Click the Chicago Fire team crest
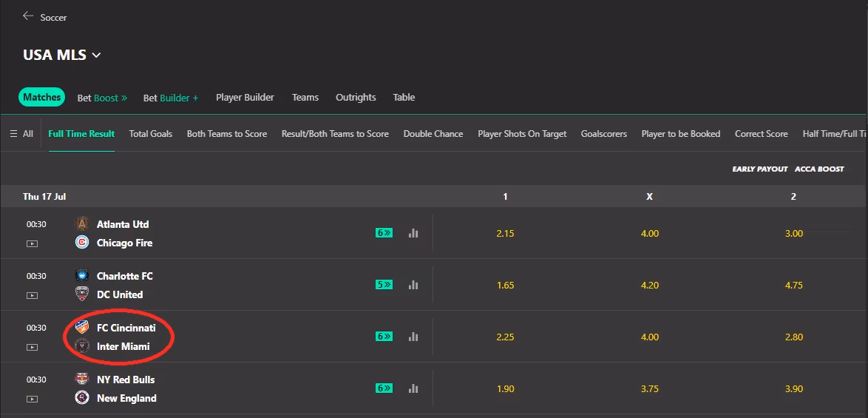The height and width of the screenshot is (418, 868). (x=82, y=243)
